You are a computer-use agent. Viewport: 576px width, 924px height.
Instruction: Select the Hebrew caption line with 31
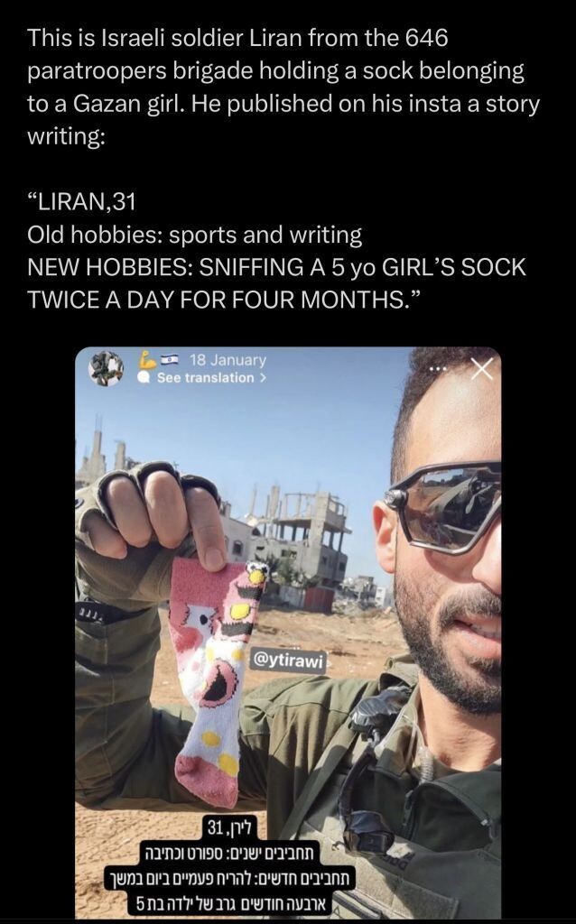pos(230,828)
